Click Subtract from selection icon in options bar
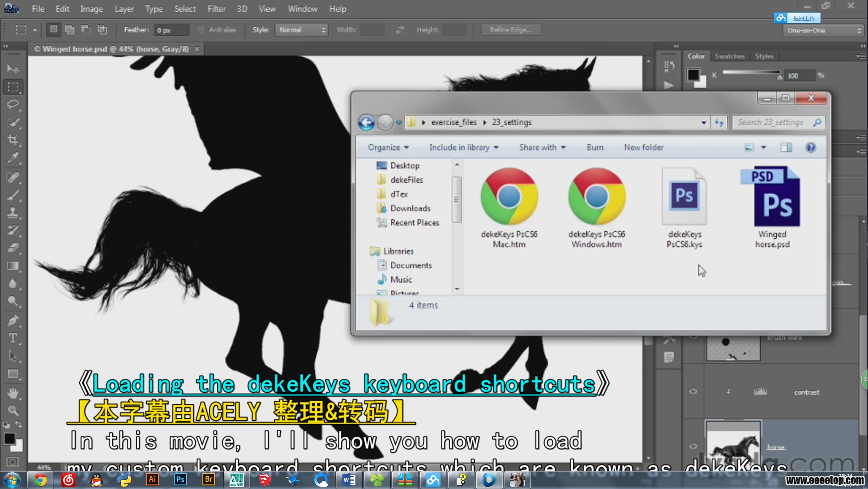The width and height of the screenshot is (868, 489). [x=86, y=30]
